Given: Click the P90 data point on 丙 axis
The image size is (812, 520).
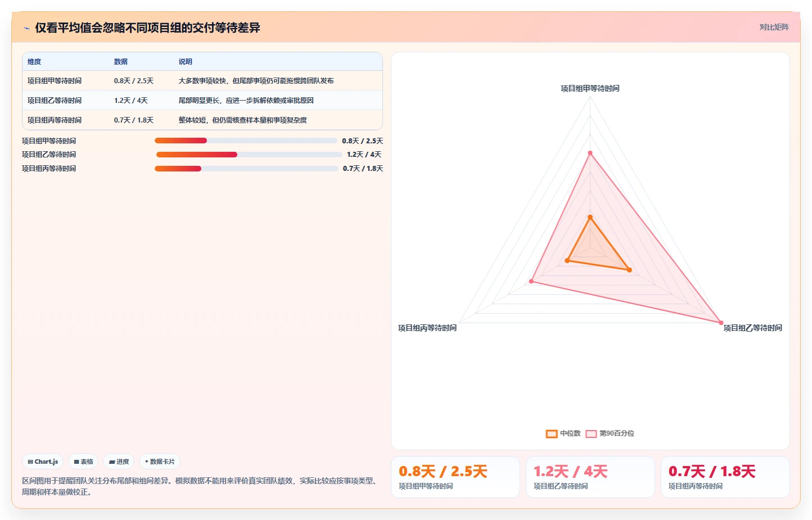Looking at the screenshot, I should [x=531, y=281].
